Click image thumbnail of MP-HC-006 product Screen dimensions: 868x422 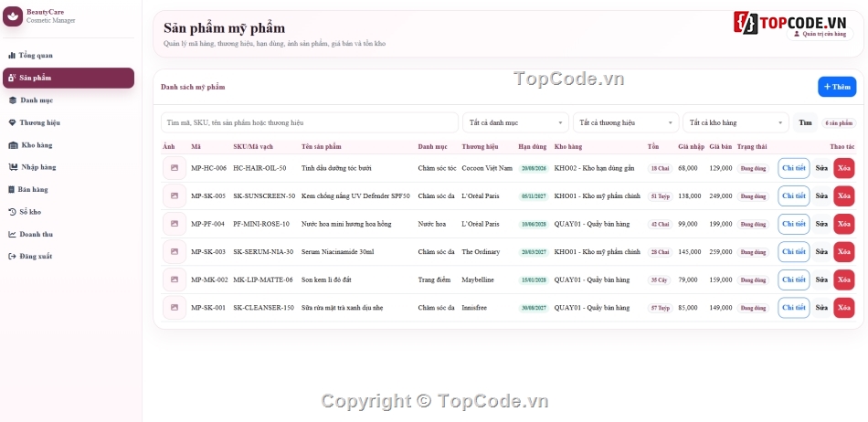coord(175,168)
